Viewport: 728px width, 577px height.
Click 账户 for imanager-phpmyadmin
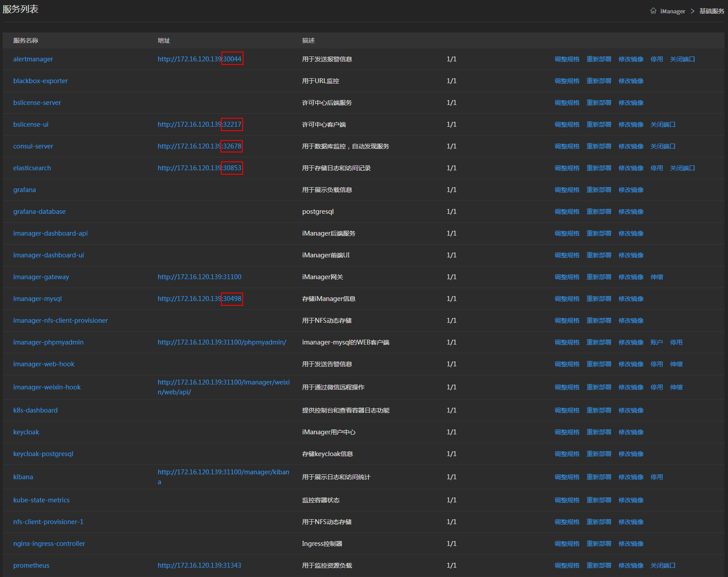[x=656, y=342]
